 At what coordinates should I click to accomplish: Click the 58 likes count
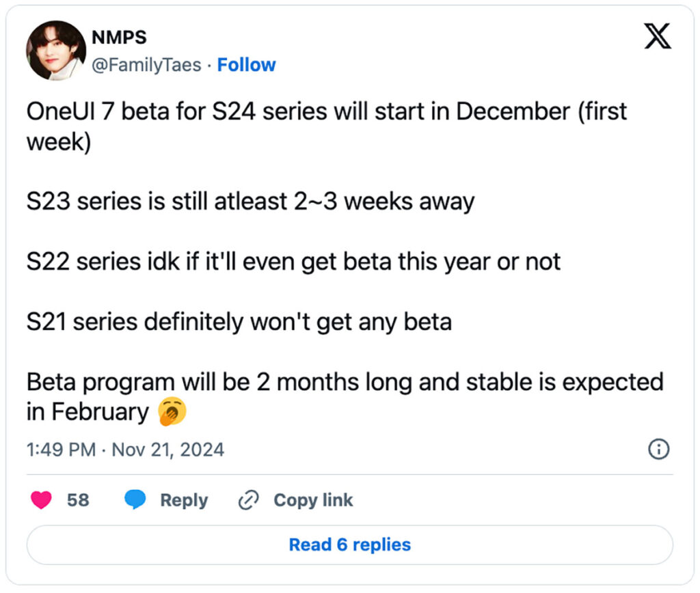pos(78,499)
